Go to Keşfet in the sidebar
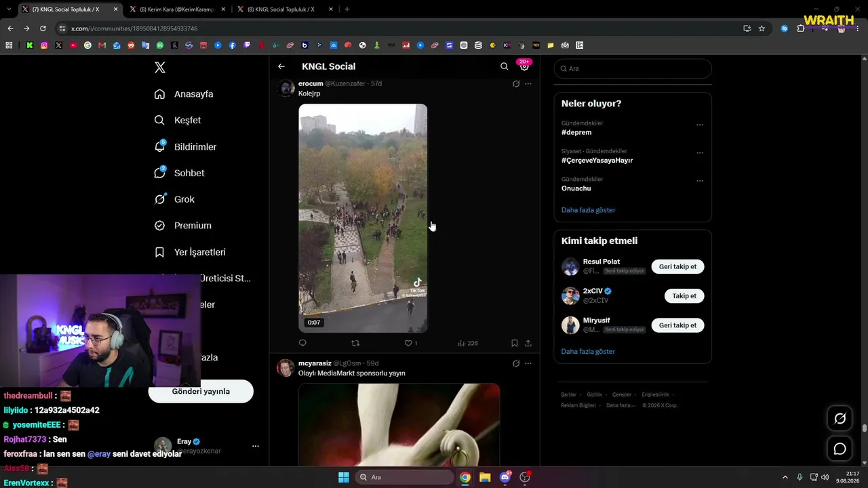868x488 pixels. (178, 120)
